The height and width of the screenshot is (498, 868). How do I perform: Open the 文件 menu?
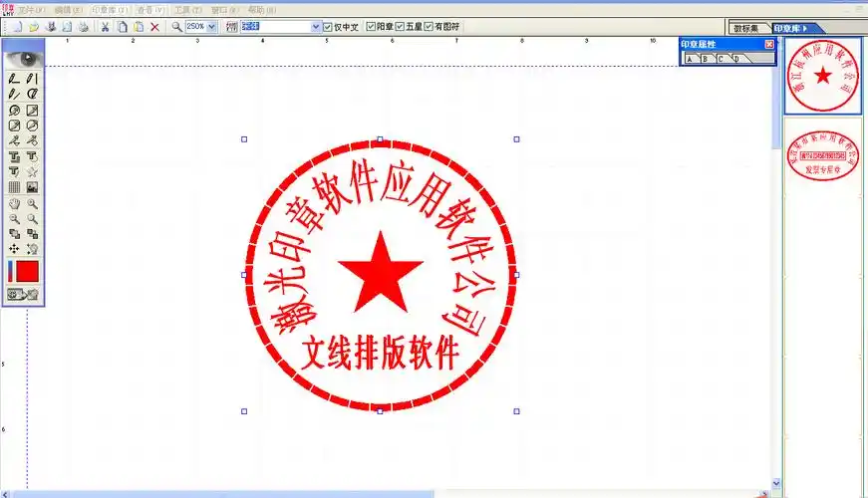coord(32,10)
